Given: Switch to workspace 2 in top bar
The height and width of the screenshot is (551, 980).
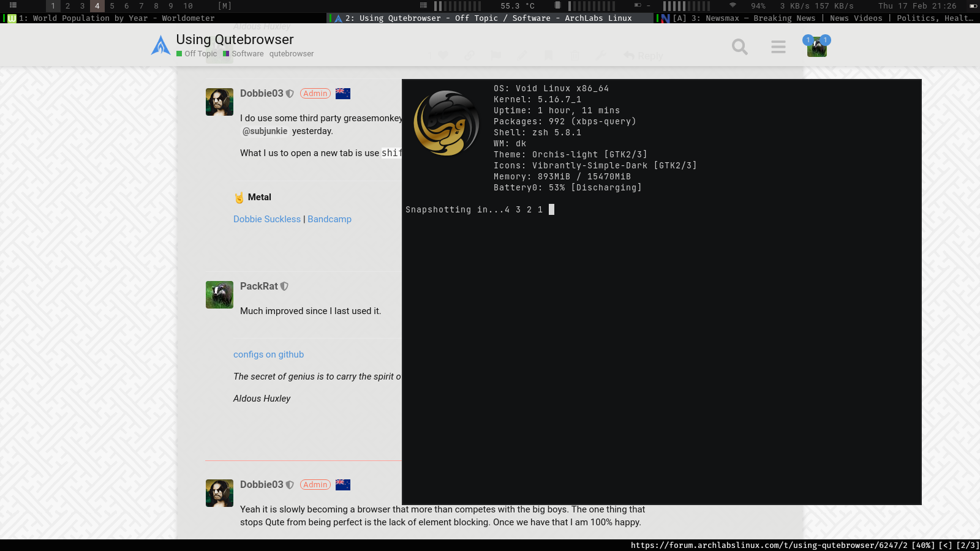Looking at the screenshot, I should (68, 6).
